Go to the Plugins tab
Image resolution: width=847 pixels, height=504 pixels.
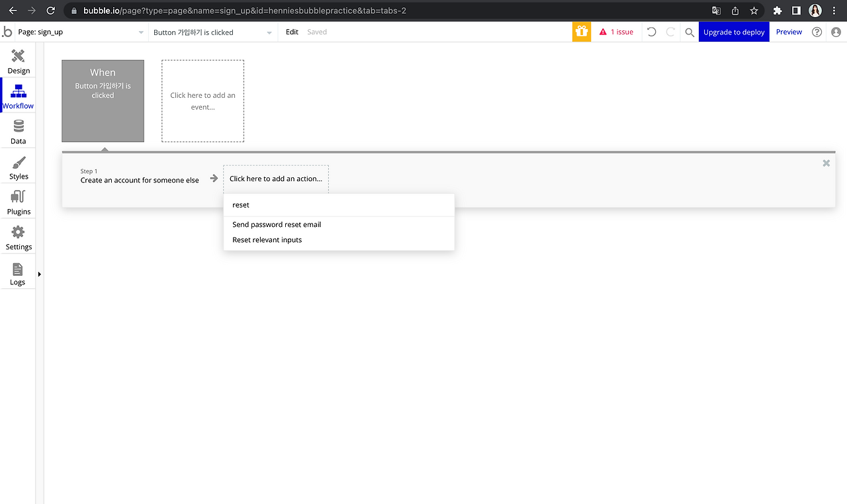point(19,202)
